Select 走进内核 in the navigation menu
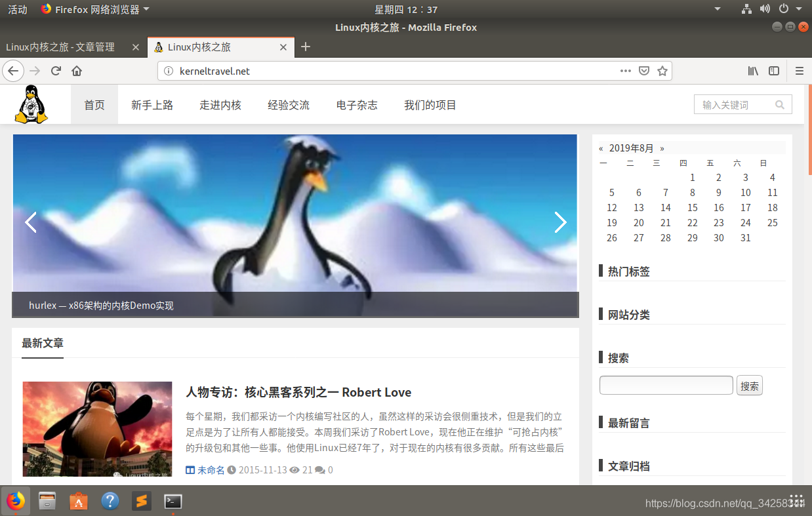812x516 pixels. pos(220,104)
